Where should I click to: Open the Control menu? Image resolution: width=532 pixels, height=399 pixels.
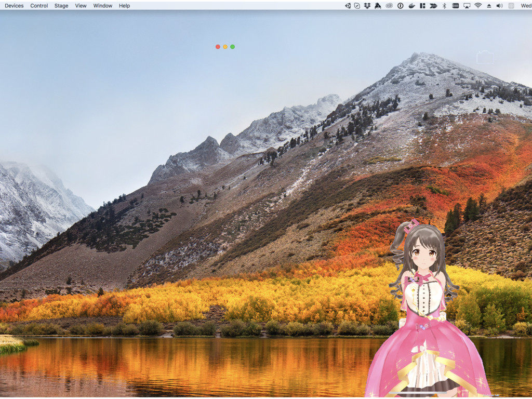pos(39,6)
